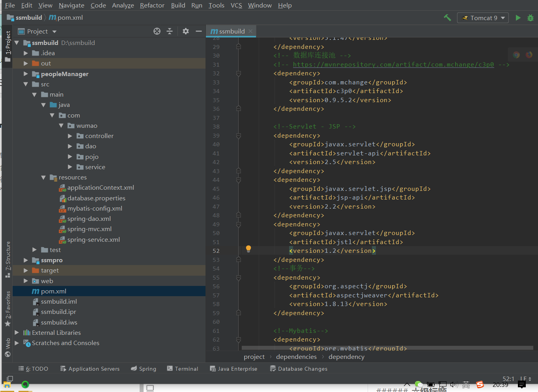Image resolution: width=538 pixels, height=392 pixels.
Task: Collapse the src folder
Action: pos(26,84)
